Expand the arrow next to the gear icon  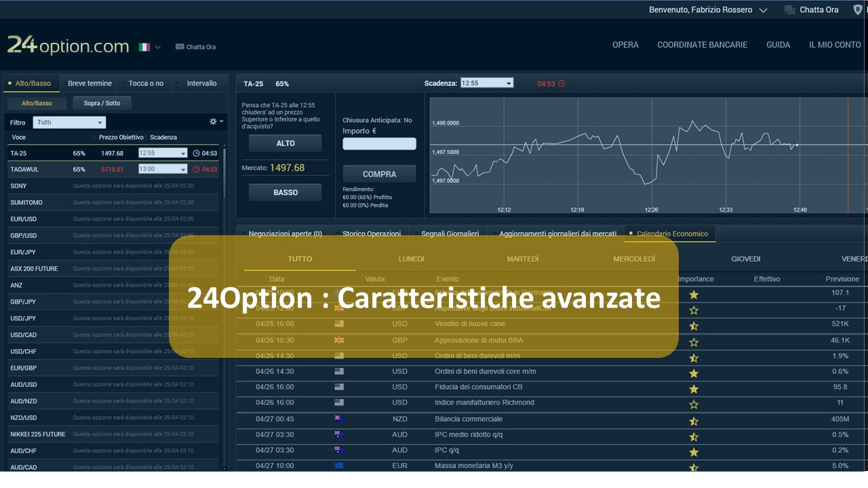click(221, 122)
